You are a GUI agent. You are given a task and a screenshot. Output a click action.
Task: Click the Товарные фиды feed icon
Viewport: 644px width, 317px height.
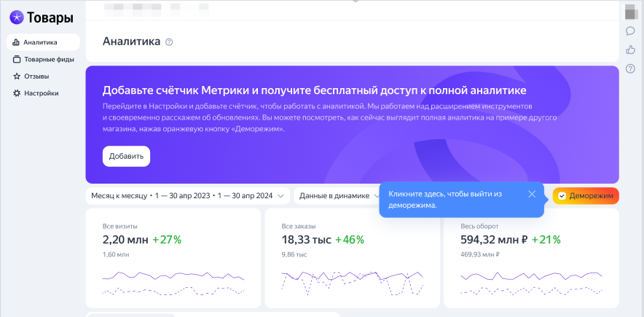click(x=17, y=60)
